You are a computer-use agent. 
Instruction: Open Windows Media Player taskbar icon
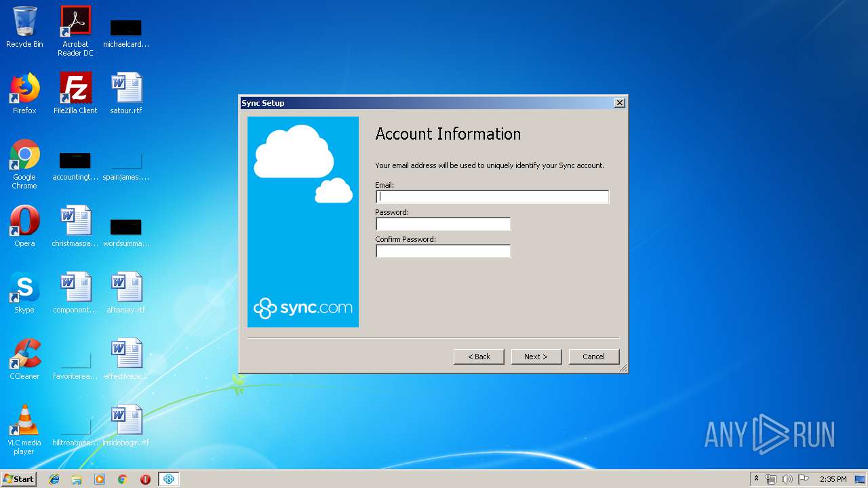pos(100,479)
